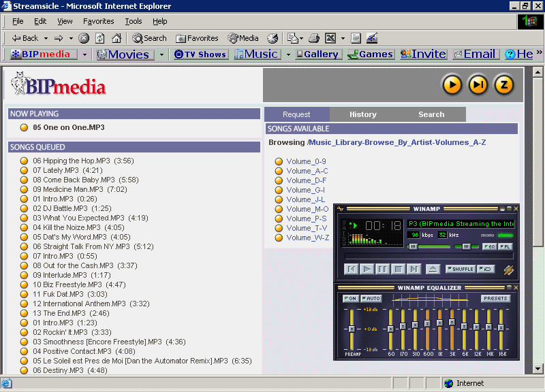Click the IE Mail toolbar icon
The height and width of the screenshot is (392, 545).
pos(293,38)
